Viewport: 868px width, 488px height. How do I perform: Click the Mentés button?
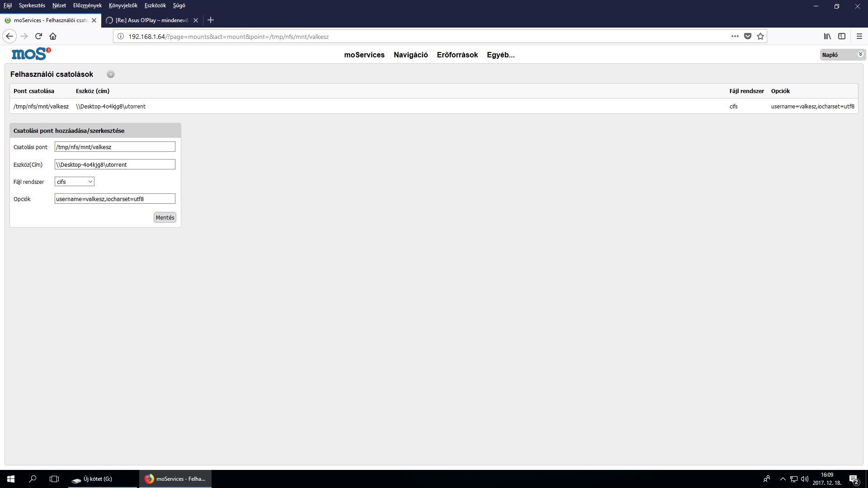pyautogui.click(x=165, y=217)
